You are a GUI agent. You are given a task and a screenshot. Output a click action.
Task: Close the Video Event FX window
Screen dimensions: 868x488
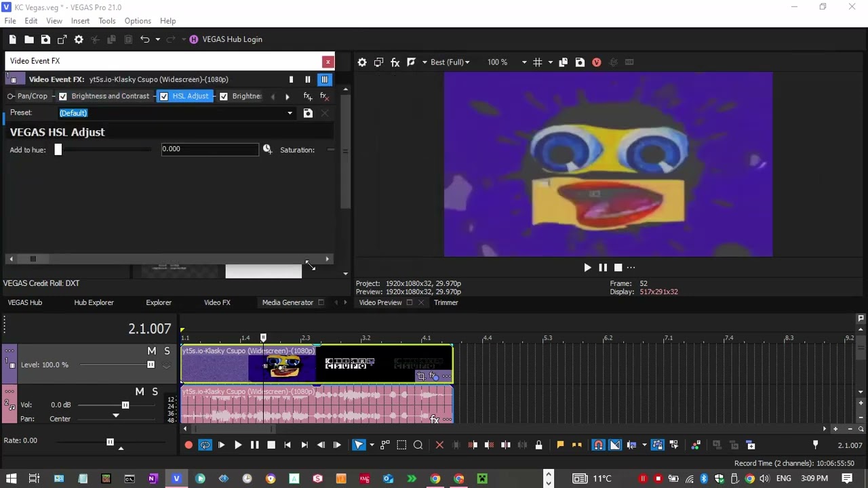328,62
